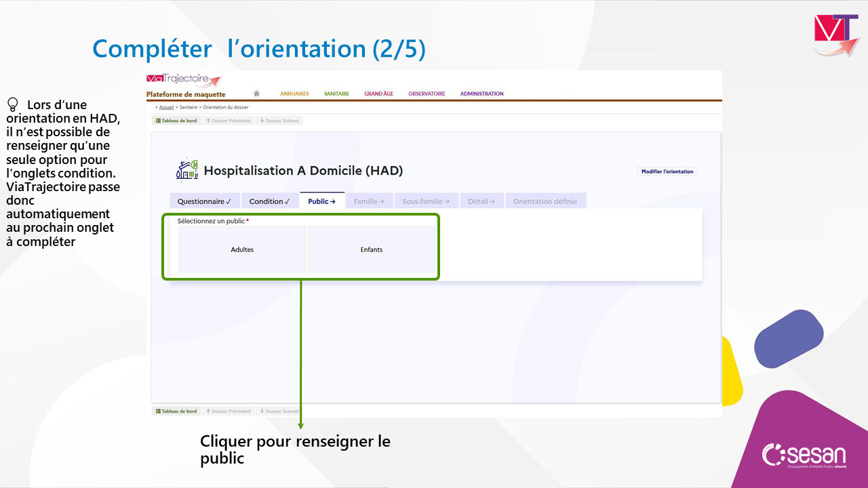The image size is (868, 488).
Task: Click the bottom Tableau de bord button
Action: coord(176,411)
